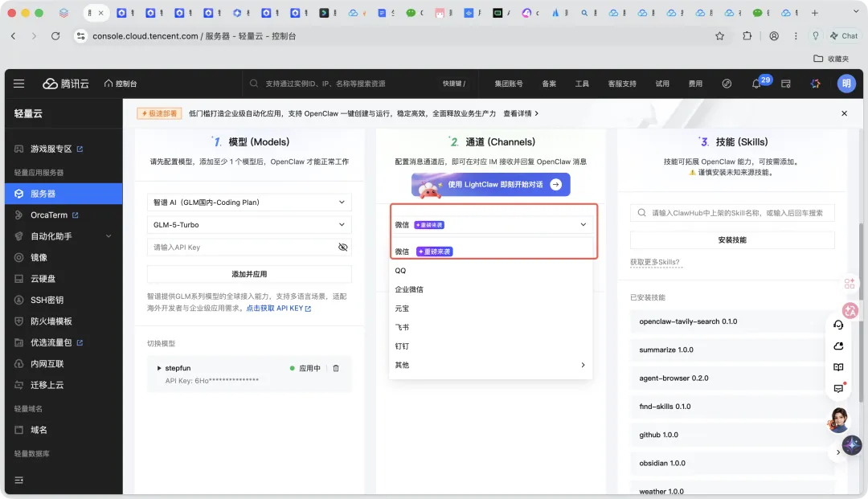Image resolution: width=868 pixels, height=499 pixels.
Task: Open the colorful AI assistant icon in header
Action: (x=816, y=84)
